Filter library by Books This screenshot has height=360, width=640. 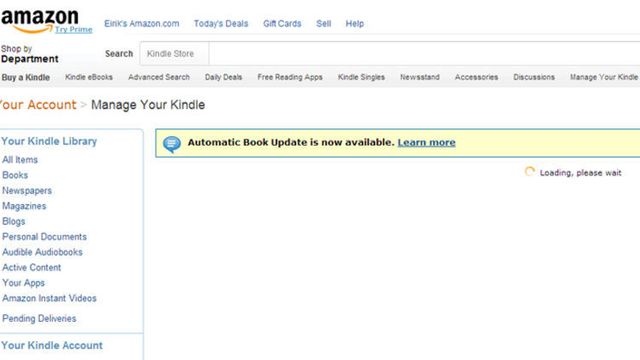pyautogui.click(x=15, y=175)
